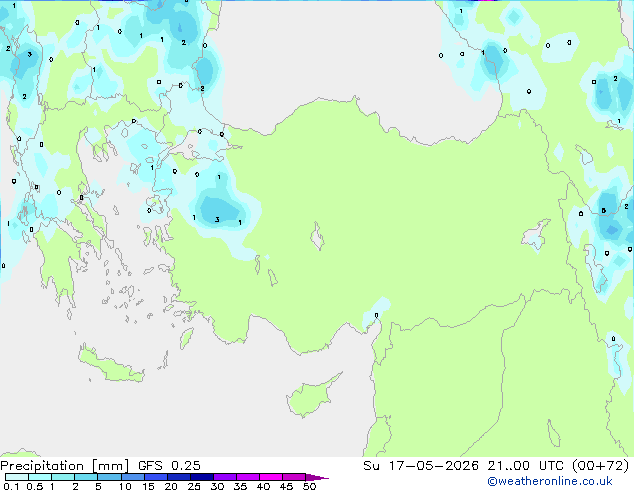
Task: Click the precipitation value 3 in western Turkey
Action: [x=217, y=220]
